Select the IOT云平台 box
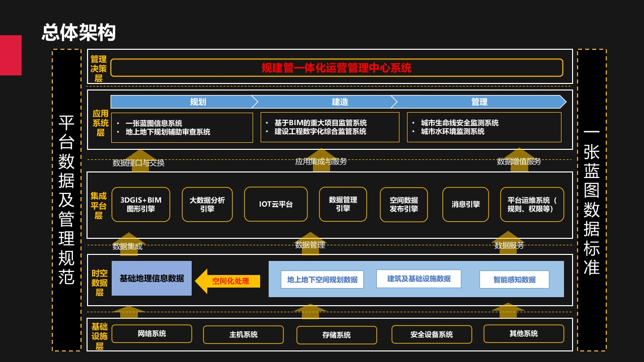 click(276, 204)
